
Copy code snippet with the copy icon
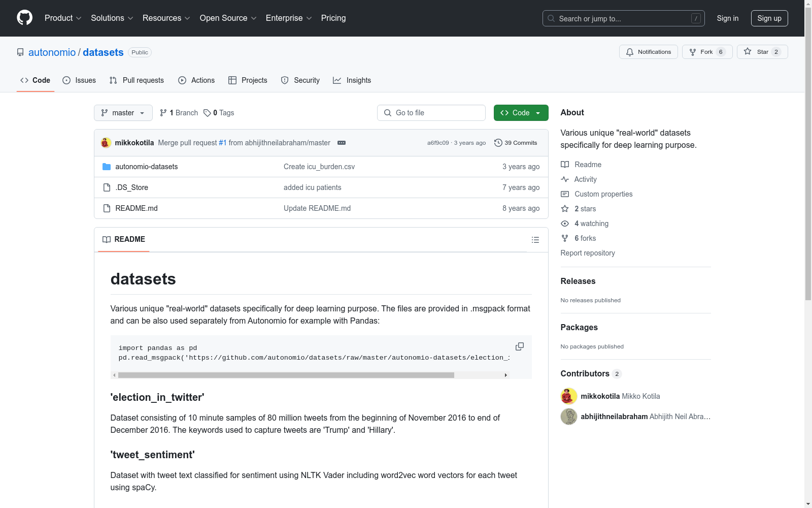pos(520,346)
